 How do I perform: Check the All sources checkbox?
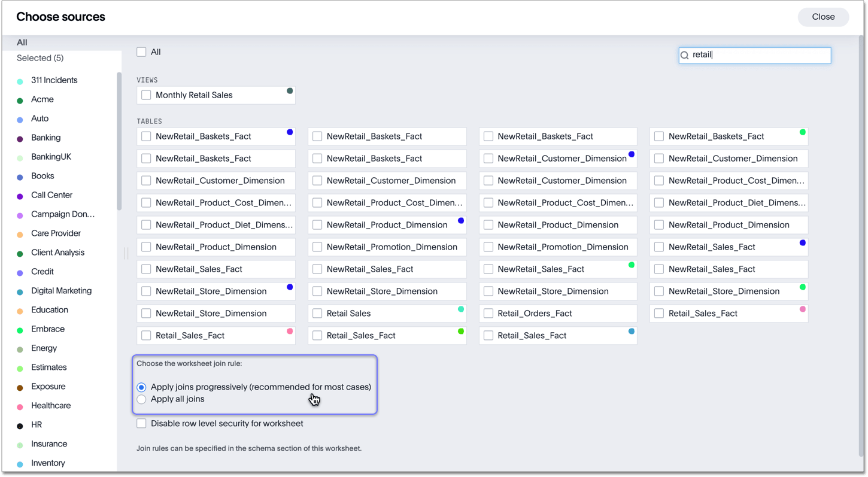[x=141, y=52]
